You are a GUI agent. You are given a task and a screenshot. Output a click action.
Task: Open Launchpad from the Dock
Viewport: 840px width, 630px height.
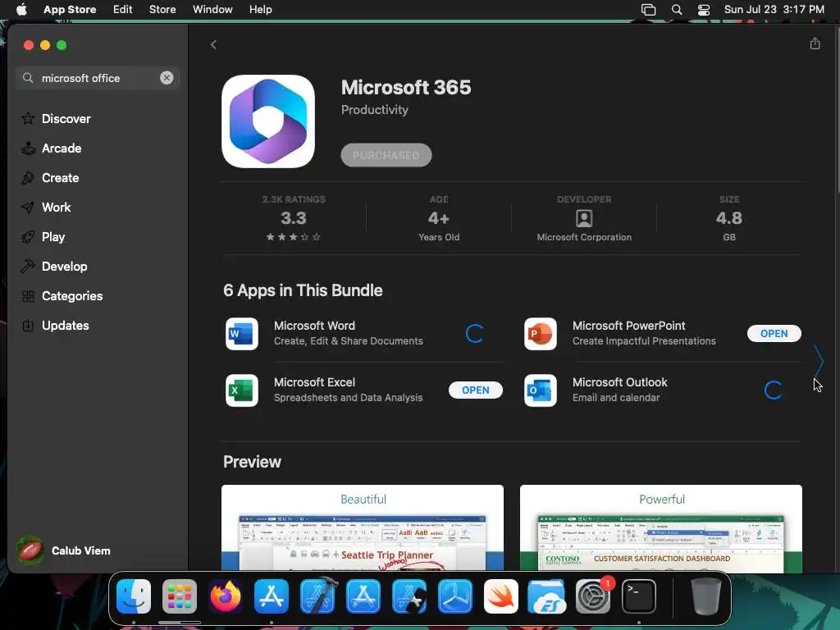tap(180, 596)
